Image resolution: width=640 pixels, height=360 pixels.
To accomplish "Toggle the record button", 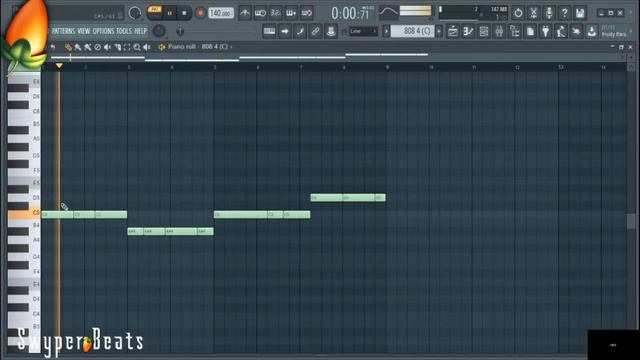I will [200, 13].
